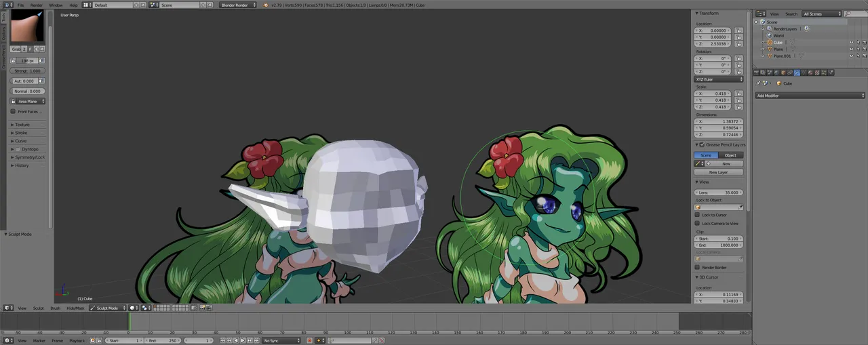Adjust the Normal weight slider

[27, 91]
